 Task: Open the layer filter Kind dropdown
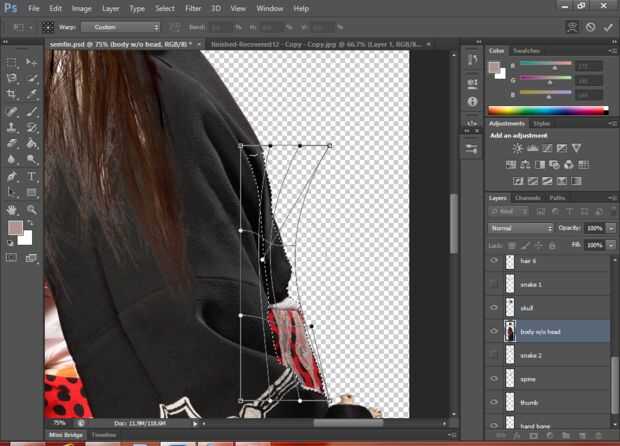coord(509,212)
